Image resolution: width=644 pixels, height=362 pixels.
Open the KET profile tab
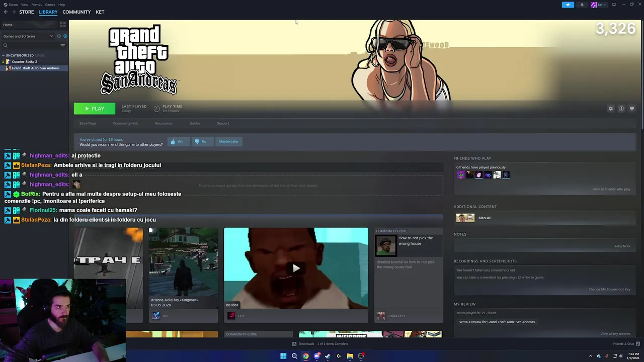(100, 12)
